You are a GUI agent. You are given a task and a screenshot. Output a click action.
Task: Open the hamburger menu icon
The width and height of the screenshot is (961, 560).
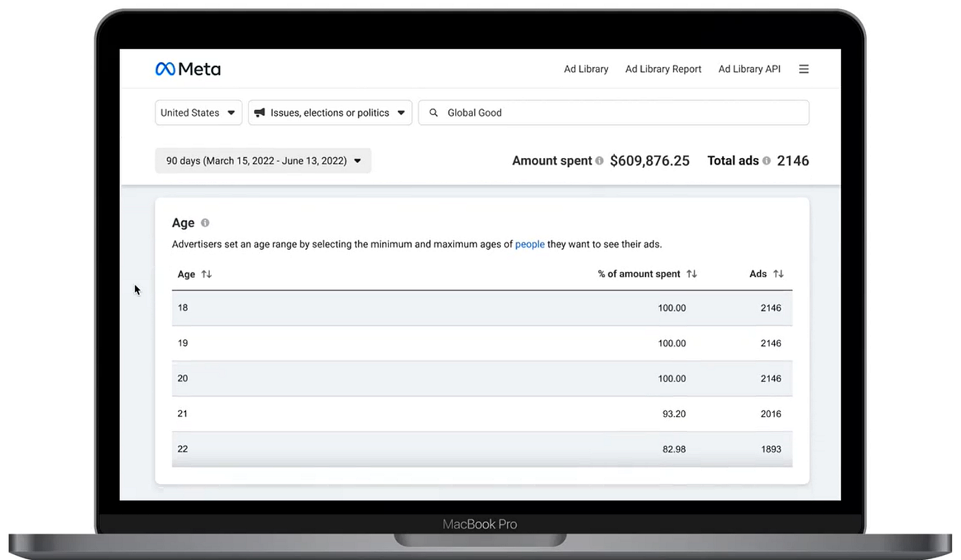coord(804,69)
